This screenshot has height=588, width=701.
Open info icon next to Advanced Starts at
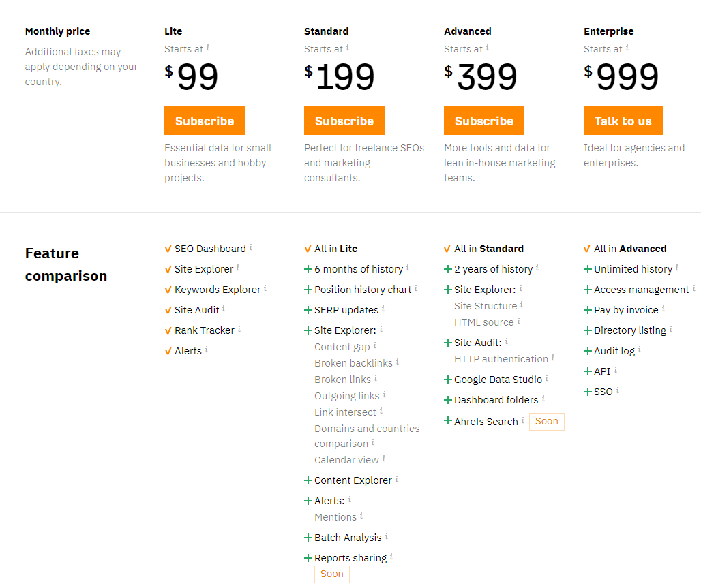coord(488,48)
